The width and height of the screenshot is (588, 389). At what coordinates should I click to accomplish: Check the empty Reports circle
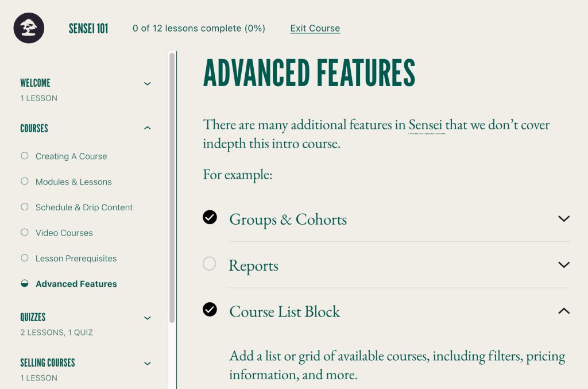point(209,263)
